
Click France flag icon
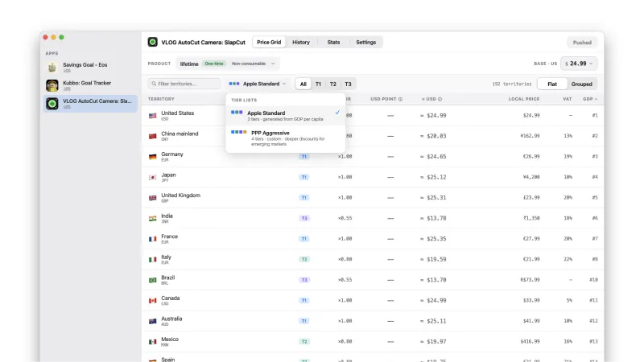tap(153, 239)
